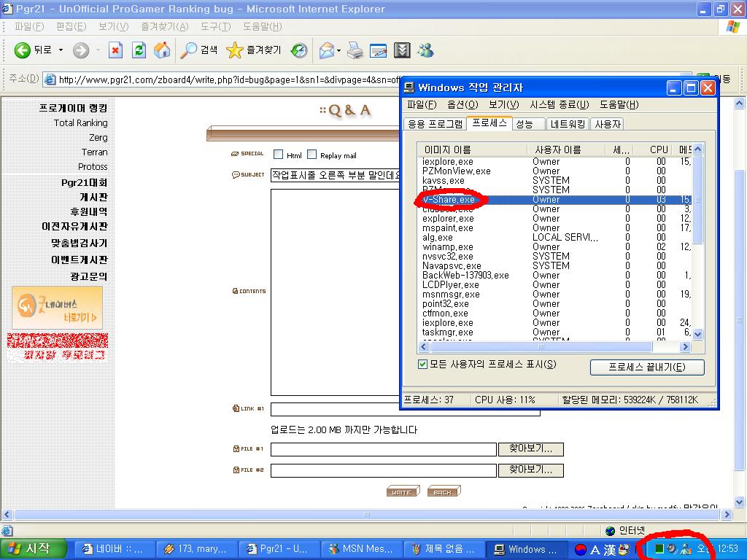Click the language bar tools icon beside 漢
Screen dimensions: 747x560
tap(624, 550)
